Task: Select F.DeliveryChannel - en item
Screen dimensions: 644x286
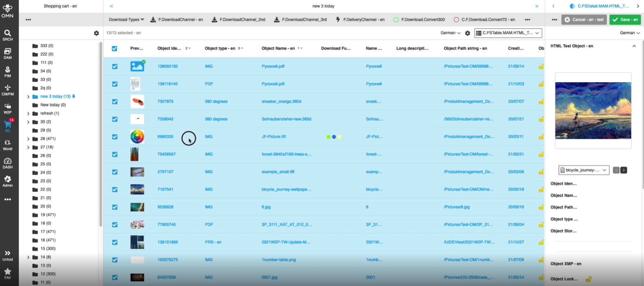Action: 360,20
